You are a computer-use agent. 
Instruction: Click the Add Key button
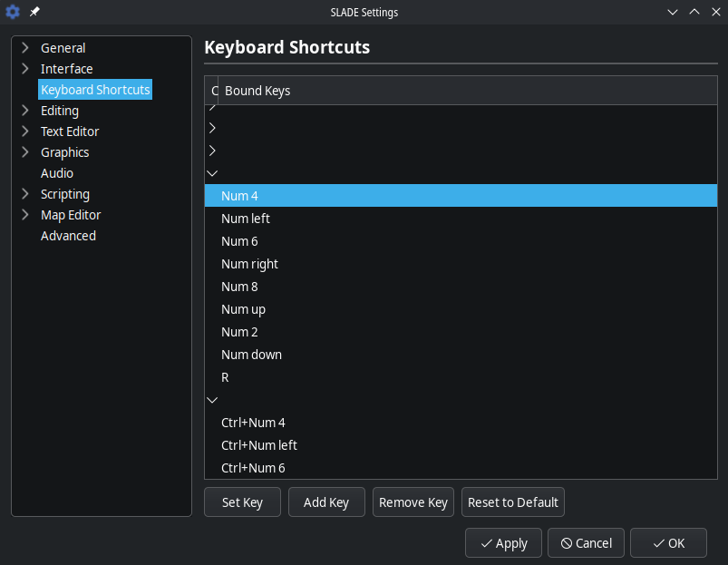click(326, 502)
